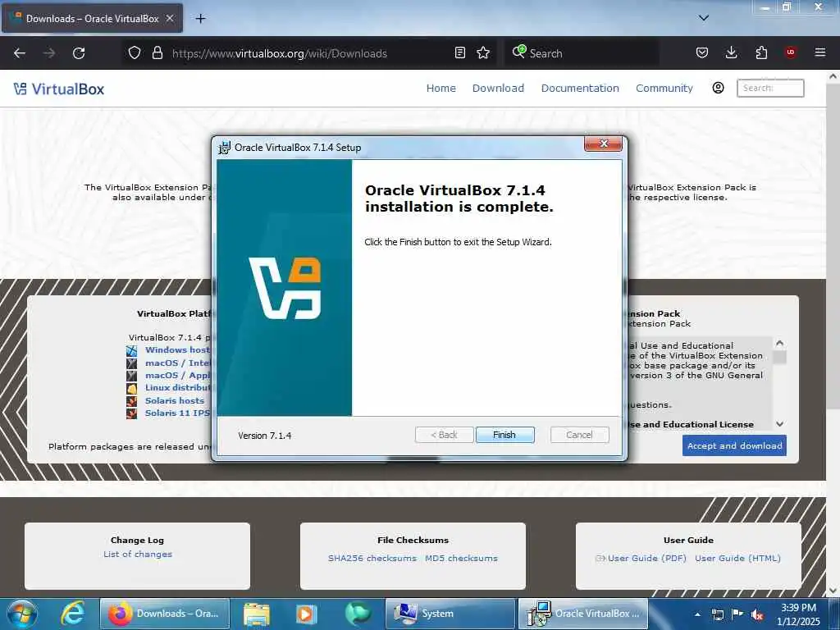840x630 pixels.
Task: Open the Firefox hamburger application menu
Action: coord(820,53)
